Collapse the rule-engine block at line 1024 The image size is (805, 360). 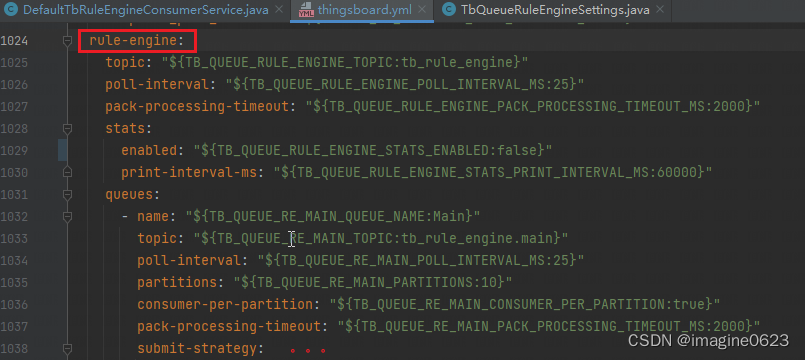pyautogui.click(x=67, y=41)
